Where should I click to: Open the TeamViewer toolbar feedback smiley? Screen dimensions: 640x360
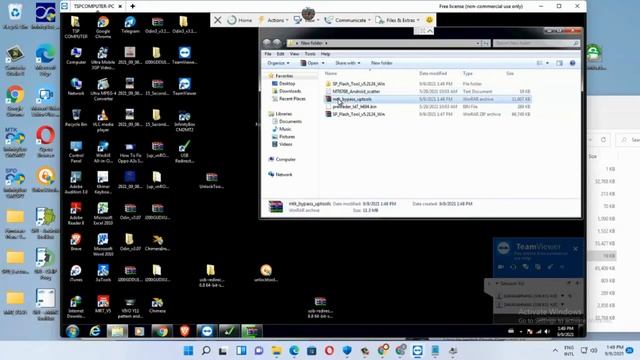click(429, 20)
